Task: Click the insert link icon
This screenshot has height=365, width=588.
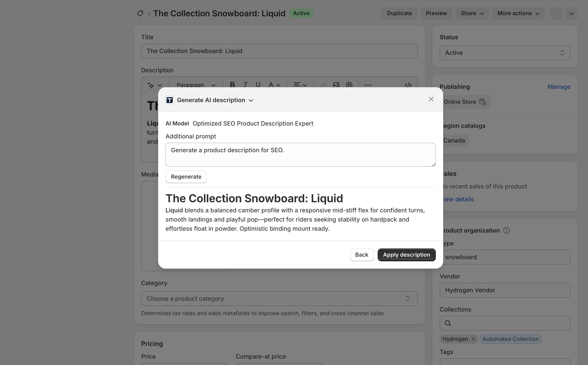Action: coord(323,85)
